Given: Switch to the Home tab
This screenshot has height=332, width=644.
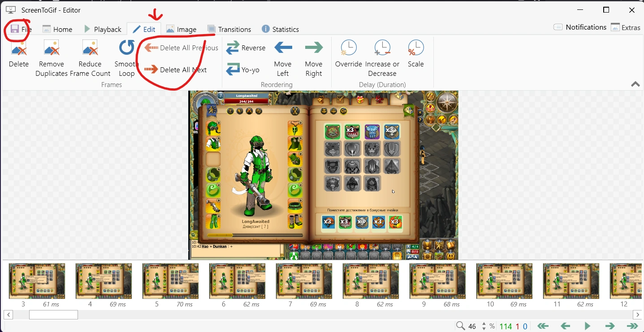Looking at the screenshot, I should point(57,29).
